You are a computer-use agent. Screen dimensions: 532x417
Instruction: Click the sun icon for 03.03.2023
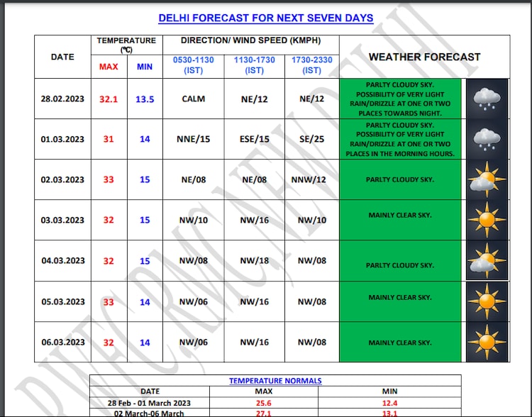[x=486, y=220]
